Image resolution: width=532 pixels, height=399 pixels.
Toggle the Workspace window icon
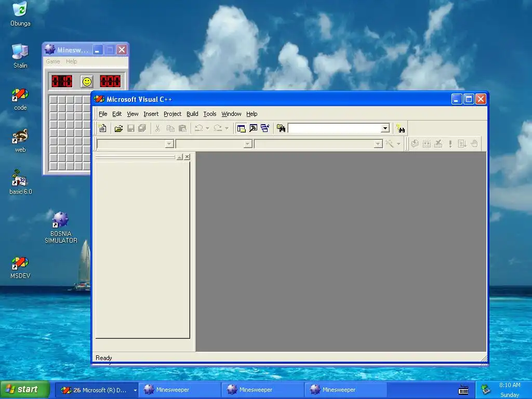coord(241,128)
